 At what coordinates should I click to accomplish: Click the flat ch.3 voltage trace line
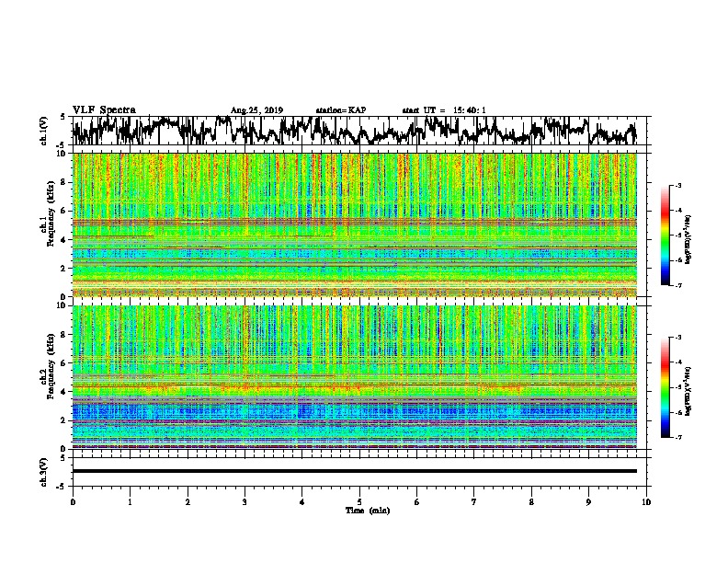coord(354,471)
